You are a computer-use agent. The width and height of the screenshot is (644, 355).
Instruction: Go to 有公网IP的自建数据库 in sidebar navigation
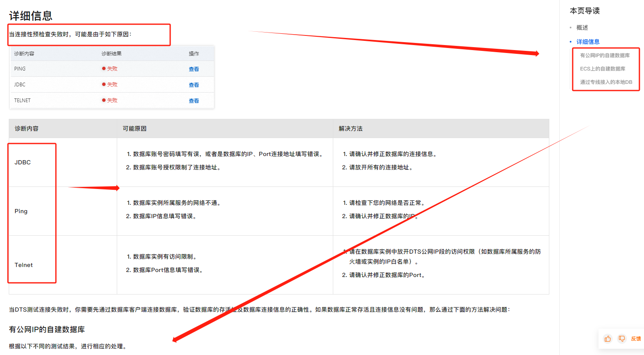(x=605, y=55)
